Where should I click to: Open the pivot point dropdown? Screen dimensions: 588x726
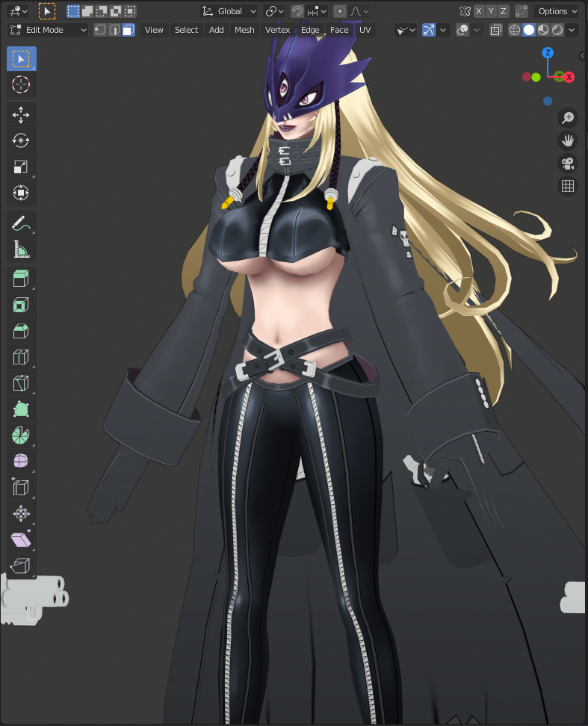tap(274, 11)
